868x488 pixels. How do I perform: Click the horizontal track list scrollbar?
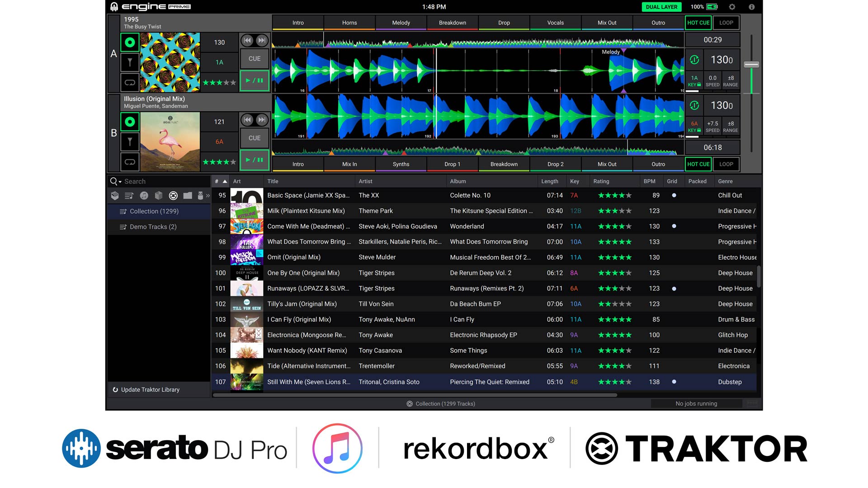(x=415, y=395)
